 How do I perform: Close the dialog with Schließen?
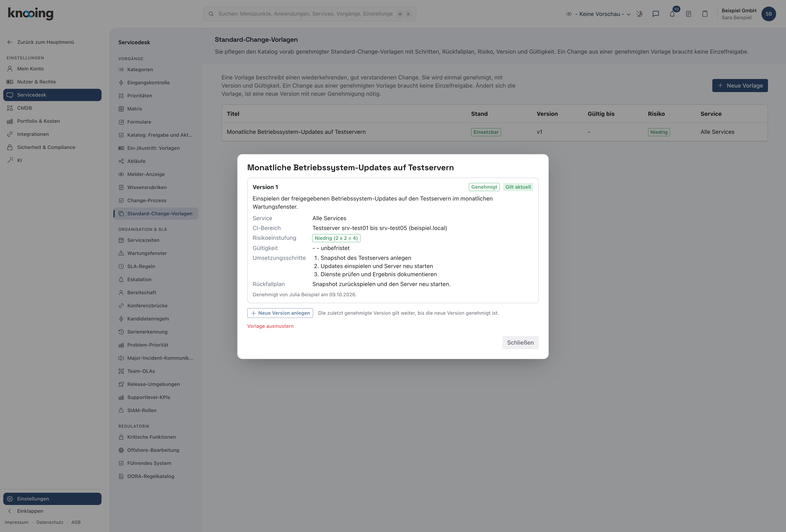click(x=520, y=343)
